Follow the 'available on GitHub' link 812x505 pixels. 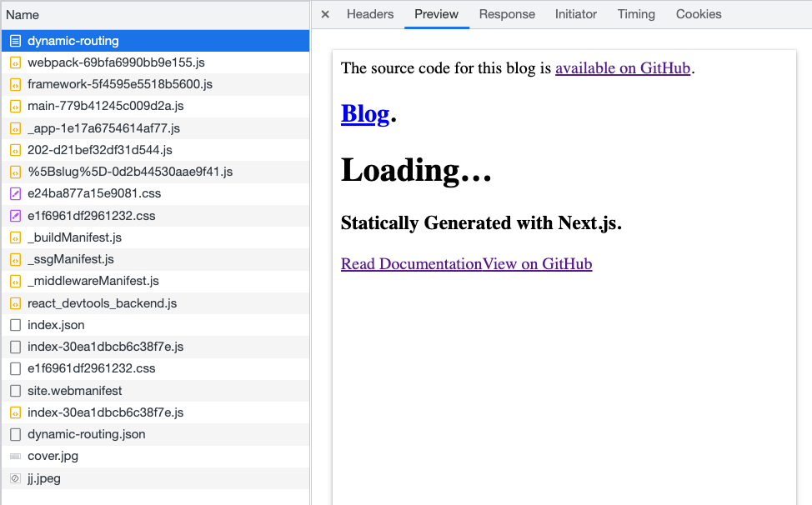(x=623, y=68)
